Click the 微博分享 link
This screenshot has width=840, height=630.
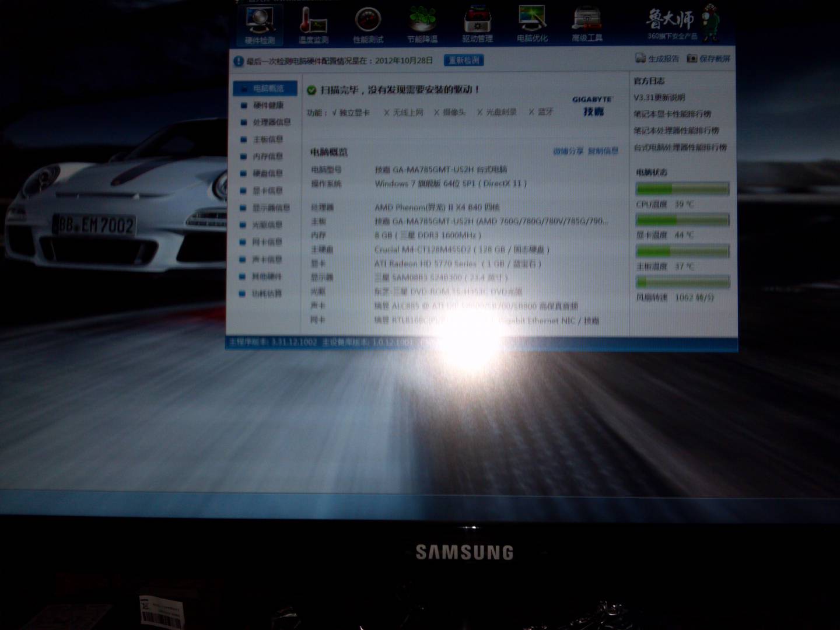568,151
